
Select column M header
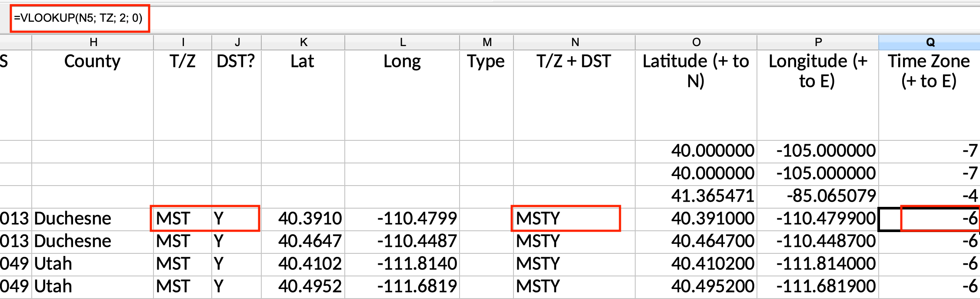(487, 42)
